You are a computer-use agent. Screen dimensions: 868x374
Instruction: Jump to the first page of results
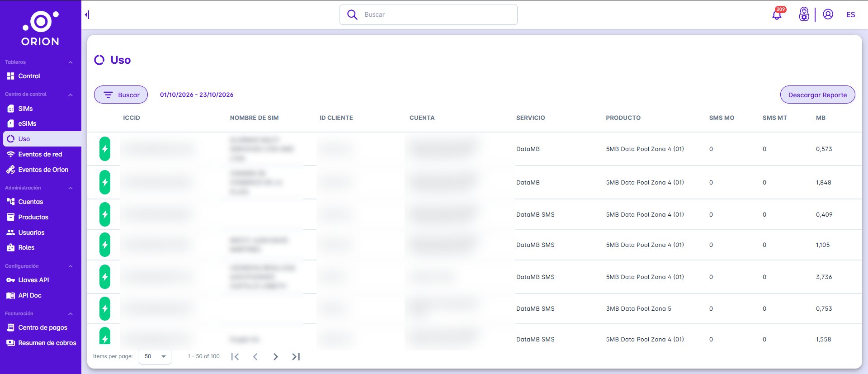(x=235, y=357)
